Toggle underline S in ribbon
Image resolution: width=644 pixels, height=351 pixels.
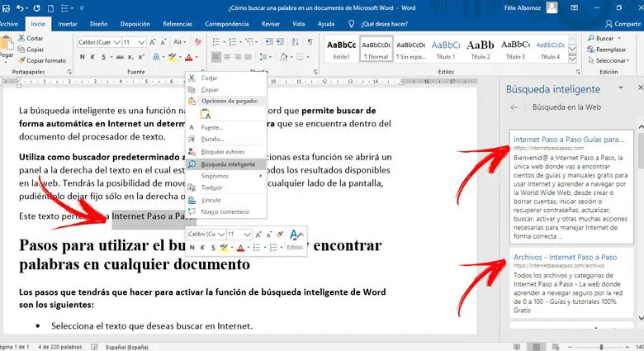[103, 57]
